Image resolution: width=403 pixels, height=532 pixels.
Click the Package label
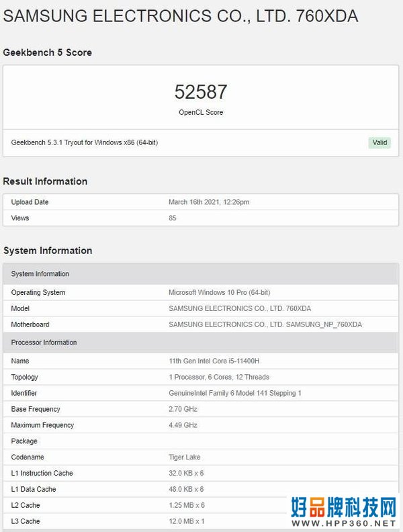(24, 441)
